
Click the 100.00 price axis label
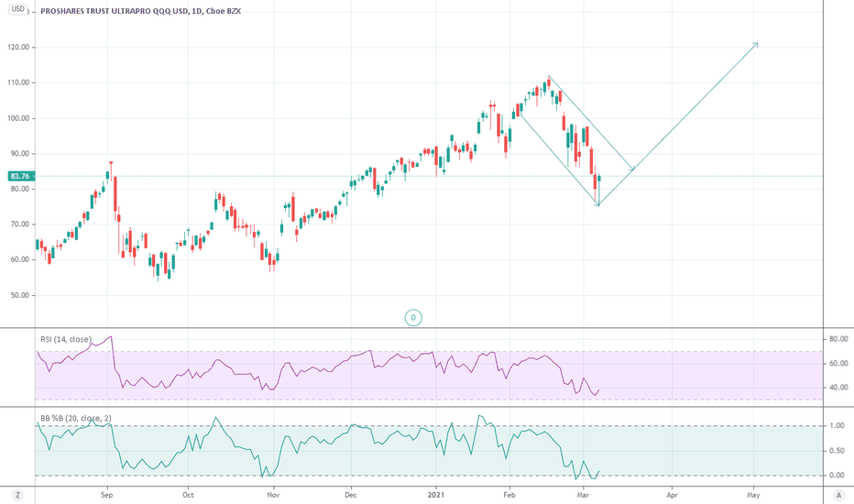(x=18, y=118)
